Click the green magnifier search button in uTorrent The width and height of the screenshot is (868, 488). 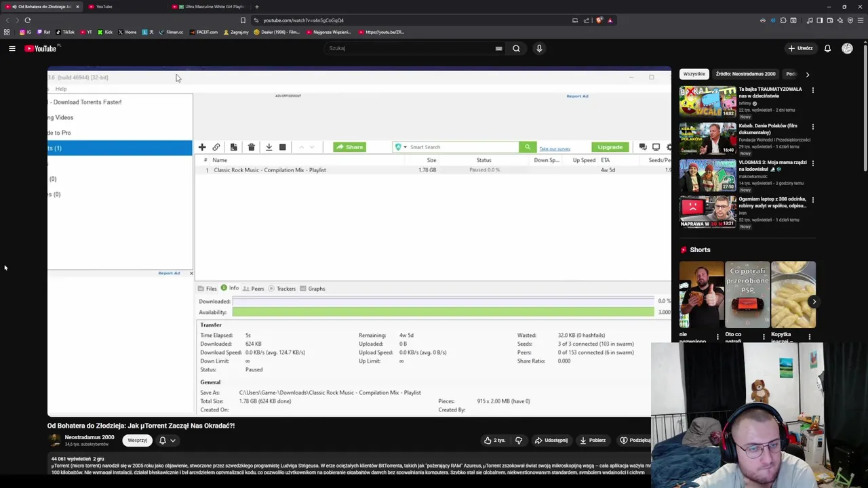tap(528, 147)
